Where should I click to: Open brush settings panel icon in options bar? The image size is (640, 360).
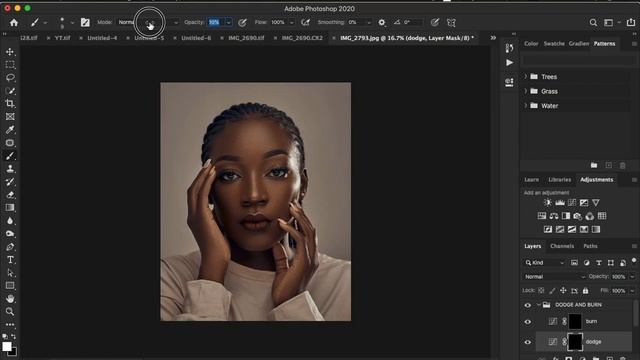pos(85,22)
